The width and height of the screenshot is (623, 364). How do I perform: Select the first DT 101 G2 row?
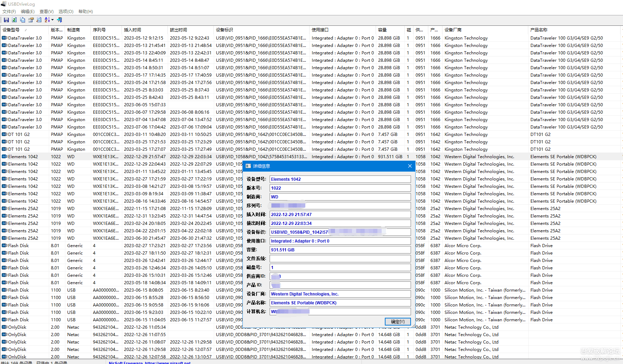pyautogui.click(x=19, y=135)
